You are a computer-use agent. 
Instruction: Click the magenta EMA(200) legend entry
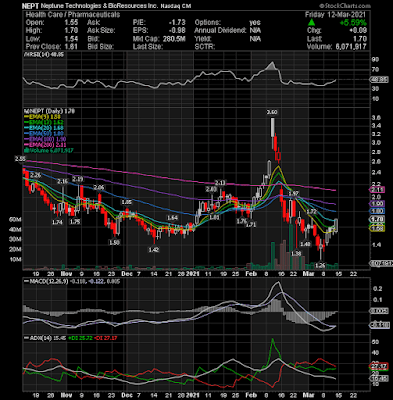[x=45, y=145]
